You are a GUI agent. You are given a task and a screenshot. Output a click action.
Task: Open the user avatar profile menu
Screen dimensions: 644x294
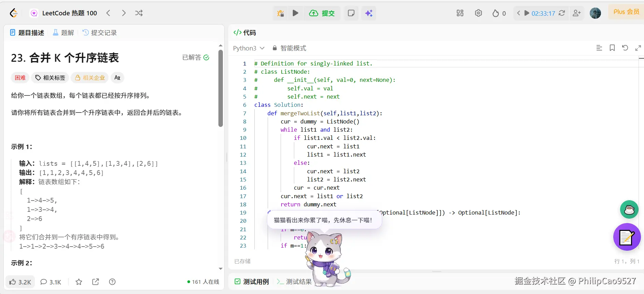coord(596,13)
